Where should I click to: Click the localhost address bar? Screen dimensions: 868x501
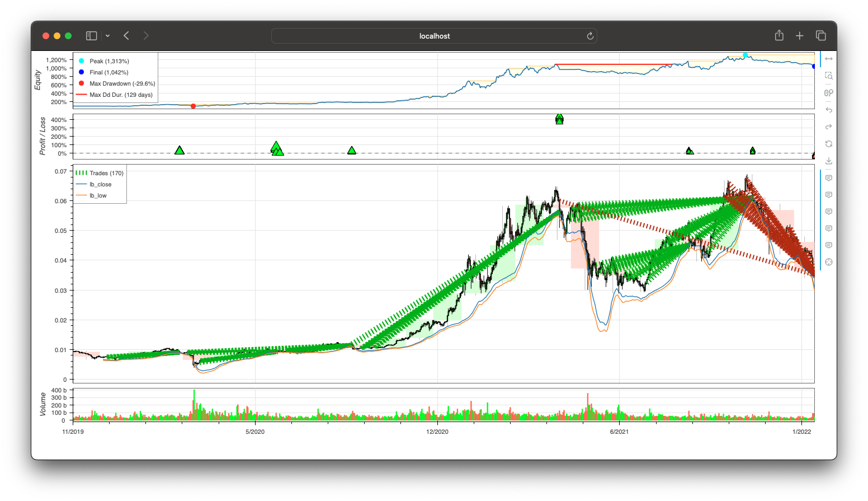pos(434,36)
